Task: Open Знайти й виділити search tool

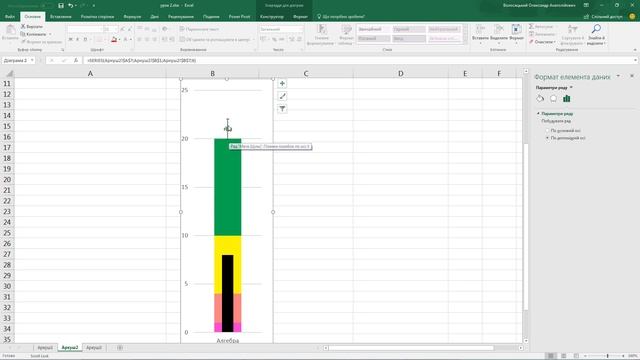Action: pyautogui.click(x=596, y=35)
